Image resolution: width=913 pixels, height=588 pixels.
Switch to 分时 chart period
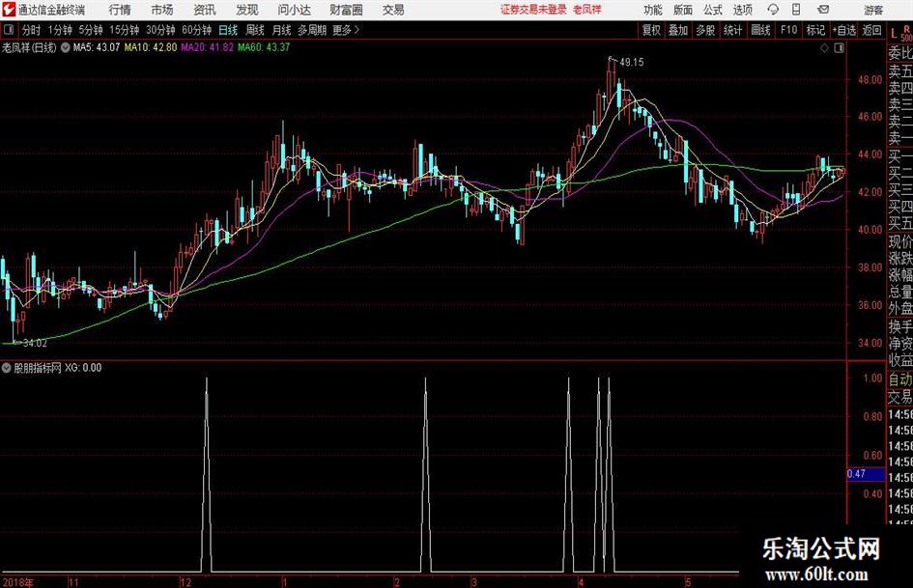31,30
